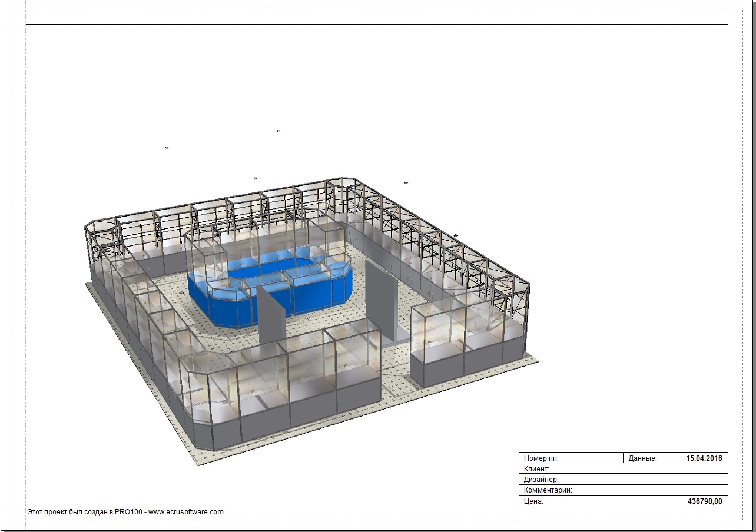Select the price value 436798,00
The height and width of the screenshot is (532, 756).
tap(705, 501)
